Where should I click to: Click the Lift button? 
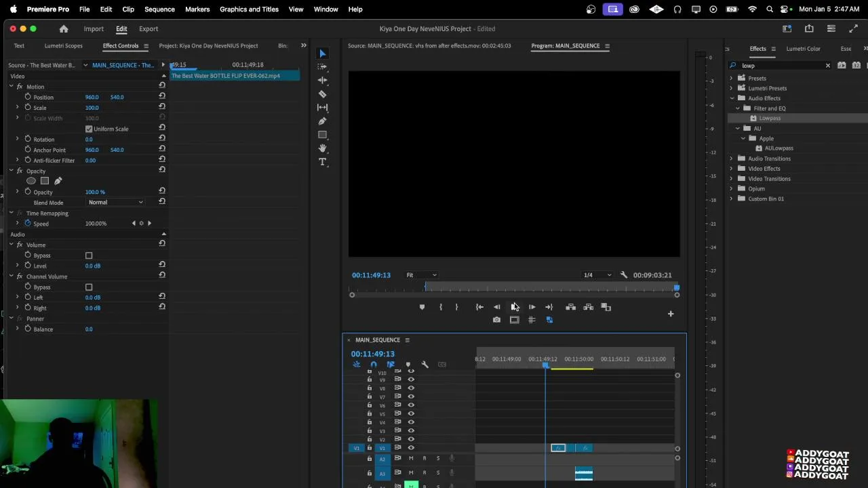570,307
